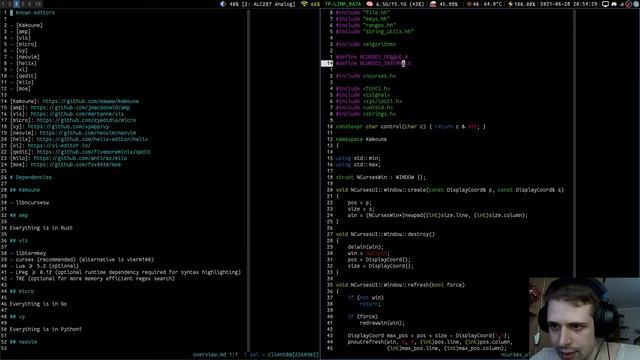Open the Kakoune GitHub link
The image size is (640, 360).
click(91, 101)
